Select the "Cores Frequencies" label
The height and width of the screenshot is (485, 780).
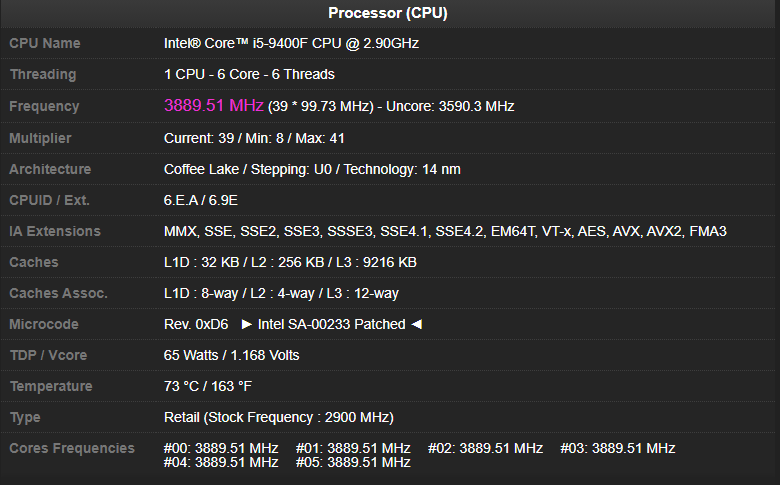coord(72,448)
